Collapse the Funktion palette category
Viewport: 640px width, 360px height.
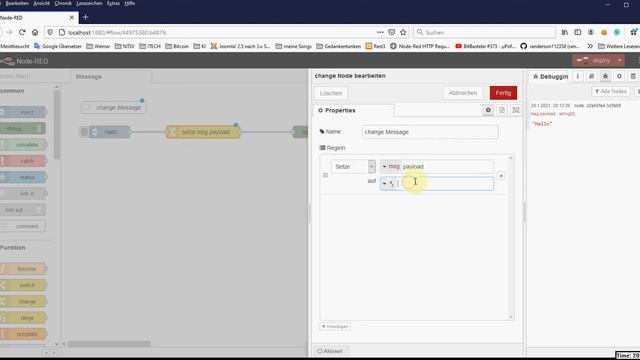click(13, 248)
